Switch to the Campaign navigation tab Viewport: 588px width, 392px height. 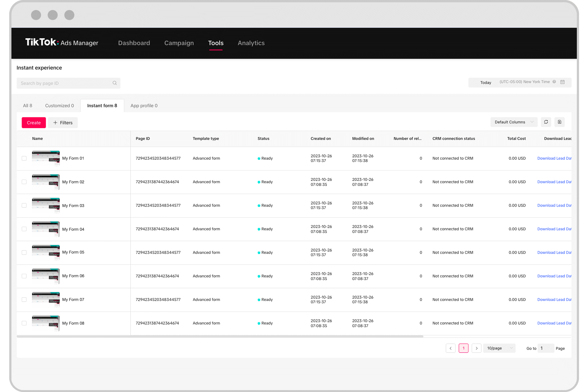[179, 43]
